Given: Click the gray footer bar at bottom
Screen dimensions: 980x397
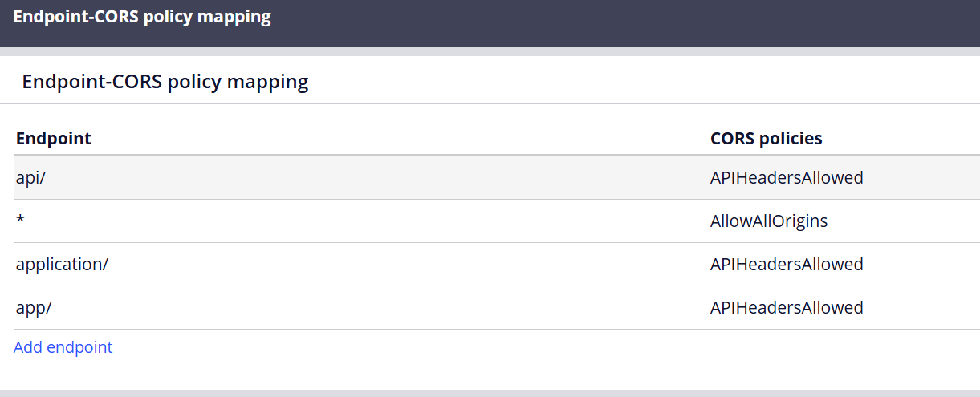Looking at the screenshot, I should pos(490,393).
